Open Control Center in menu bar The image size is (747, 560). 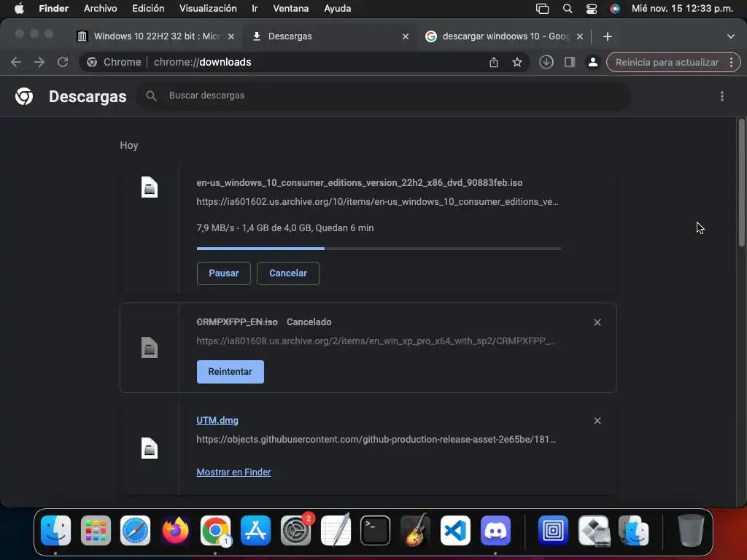click(591, 9)
